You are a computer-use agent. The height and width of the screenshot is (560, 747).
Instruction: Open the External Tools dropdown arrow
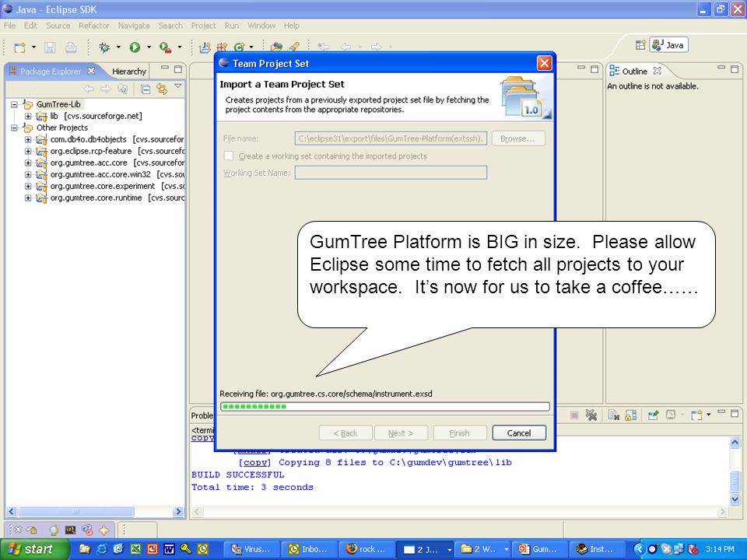(180, 47)
